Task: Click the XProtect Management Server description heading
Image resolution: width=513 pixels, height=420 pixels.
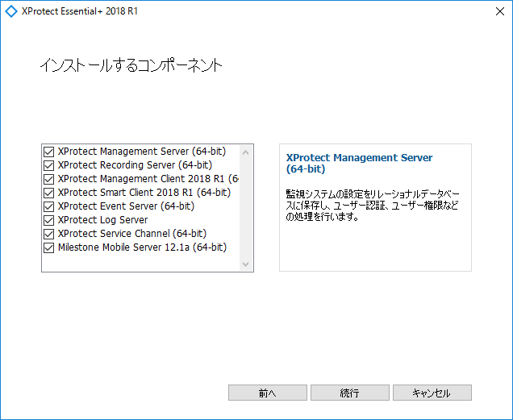Action: tap(359, 163)
